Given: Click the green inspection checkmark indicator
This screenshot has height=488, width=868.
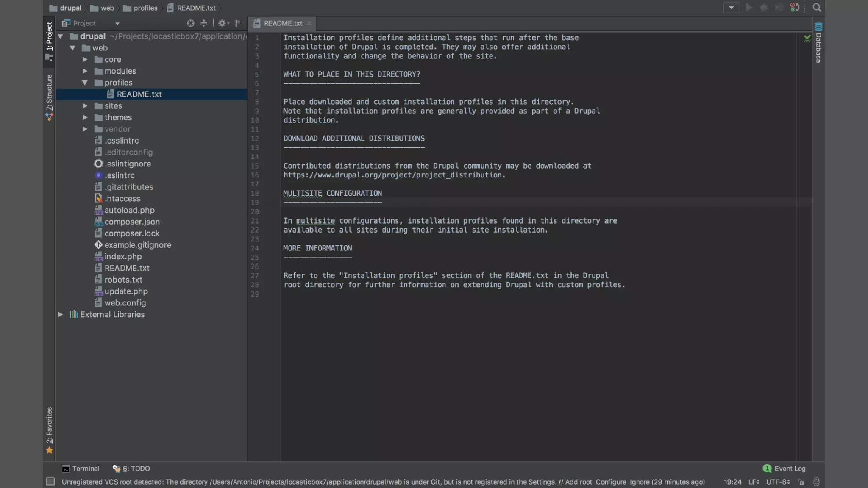Looking at the screenshot, I should click(807, 38).
